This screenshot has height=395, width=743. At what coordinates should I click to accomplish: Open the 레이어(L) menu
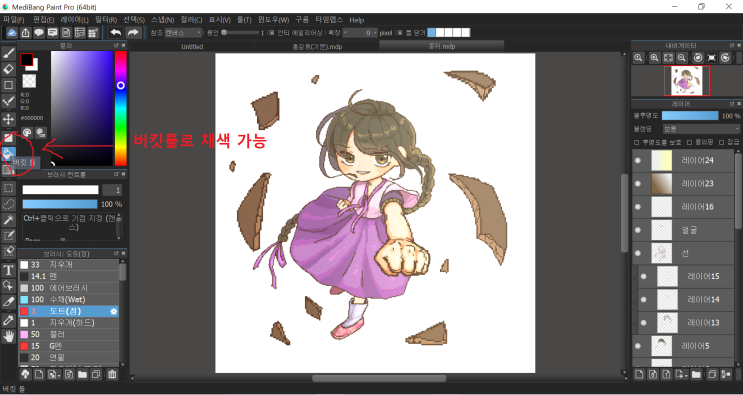(74, 20)
